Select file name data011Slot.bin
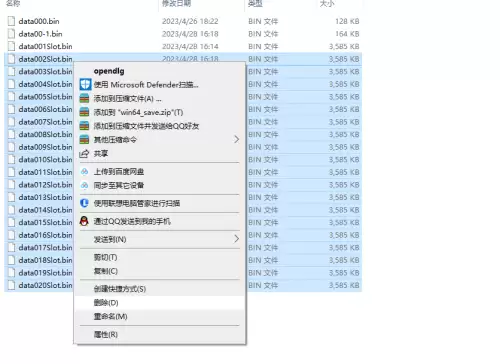500x364 pixels. tap(45, 172)
